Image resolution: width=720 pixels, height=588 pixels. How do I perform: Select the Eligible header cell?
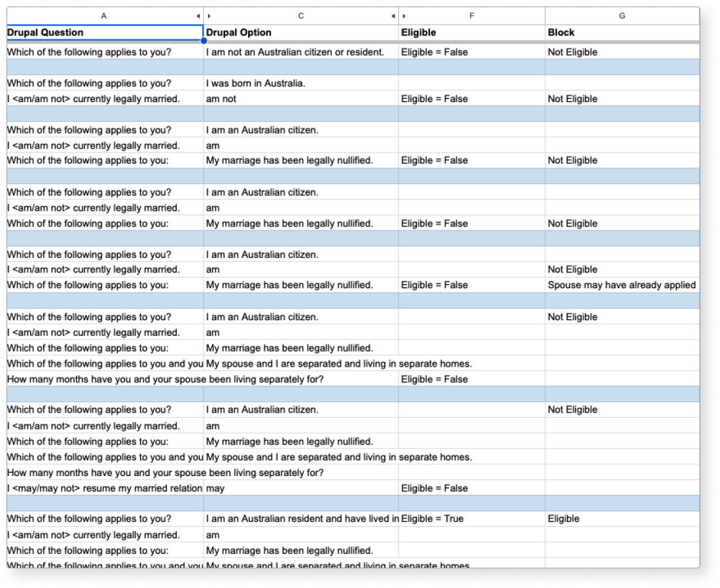(471, 32)
